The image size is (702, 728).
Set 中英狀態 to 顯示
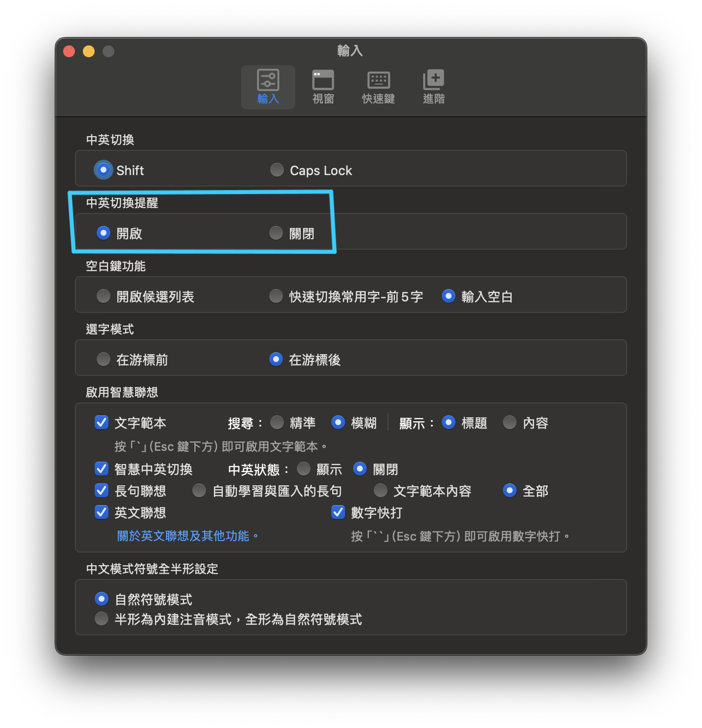(x=304, y=469)
